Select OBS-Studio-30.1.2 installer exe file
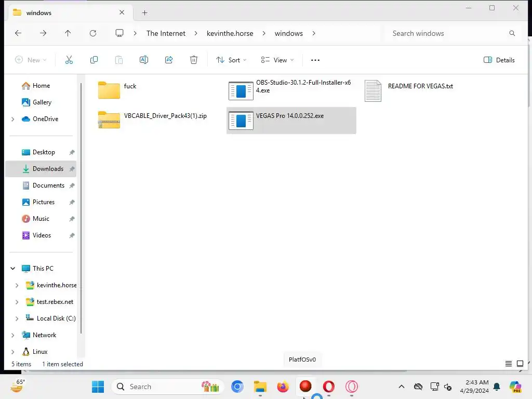532x399 pixels. [291, 90]
